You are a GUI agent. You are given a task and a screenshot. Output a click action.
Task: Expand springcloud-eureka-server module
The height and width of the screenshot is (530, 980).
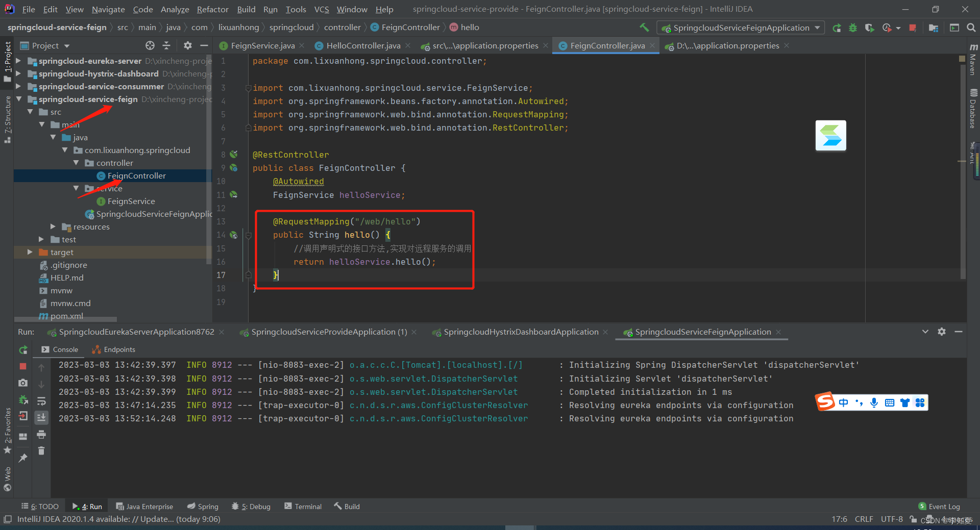point(19,61)
